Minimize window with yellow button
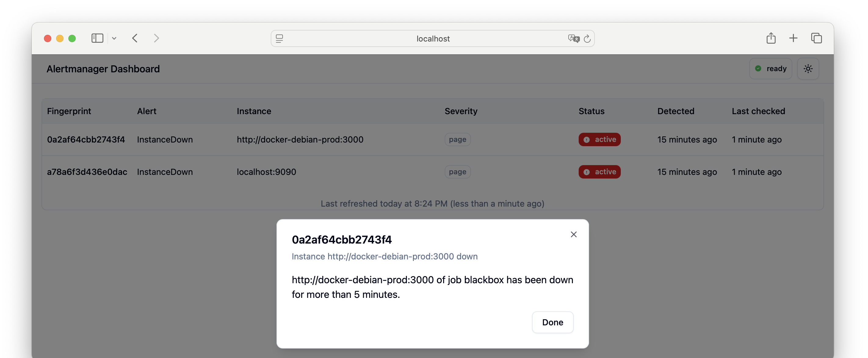The height and width of the screenshot is (358, 868). pos(60,38)
